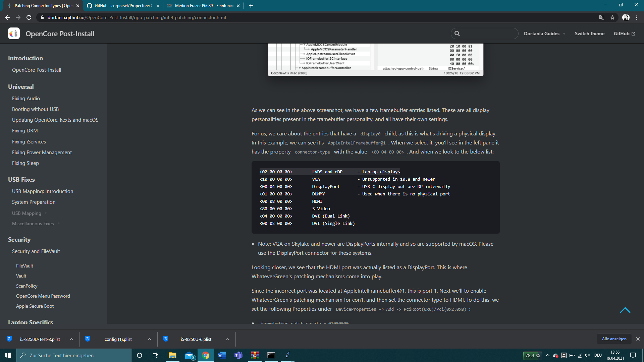Click the Google Translate icon in address bar

[x=602, y=17]
